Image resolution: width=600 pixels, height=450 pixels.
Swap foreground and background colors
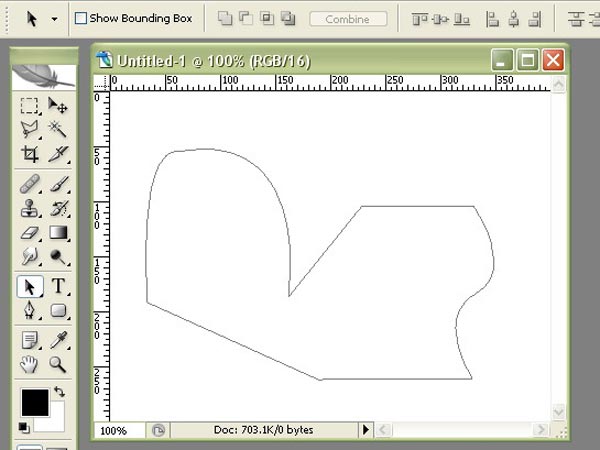point(59,391)
